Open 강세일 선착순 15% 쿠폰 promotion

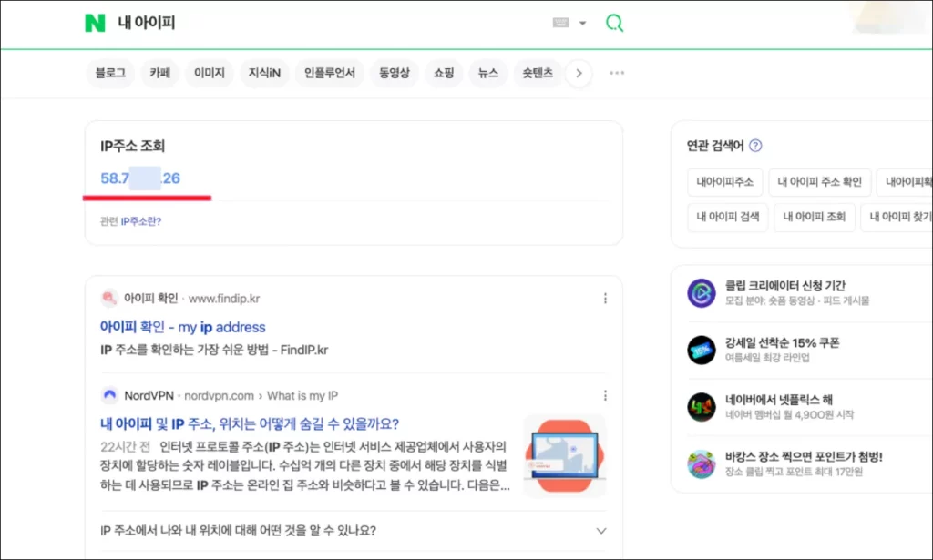[x=782, y=343]
